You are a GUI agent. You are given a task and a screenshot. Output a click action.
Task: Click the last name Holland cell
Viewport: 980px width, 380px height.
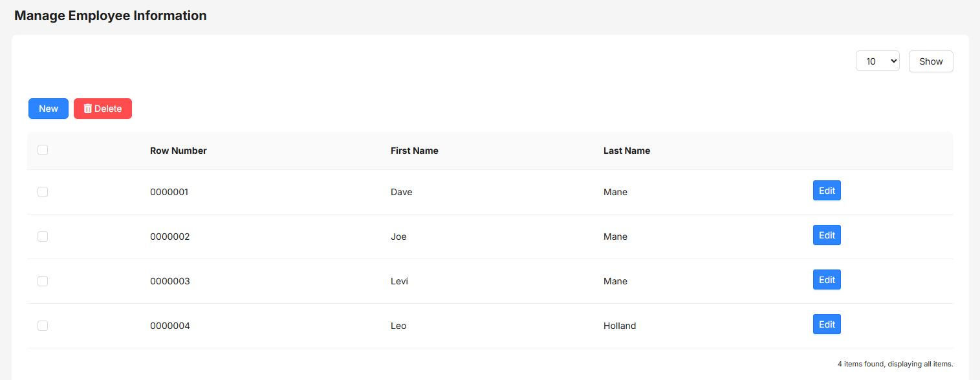(x=620, y=326)
